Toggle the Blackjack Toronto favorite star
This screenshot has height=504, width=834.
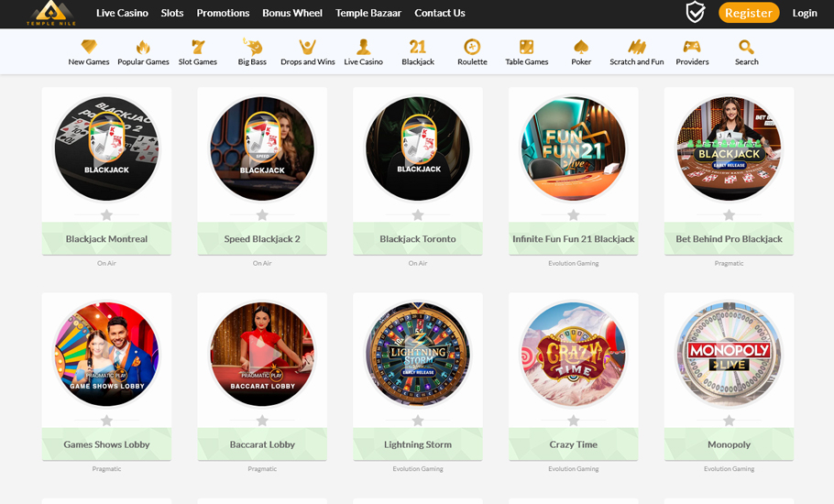click(x=418, y=214)
